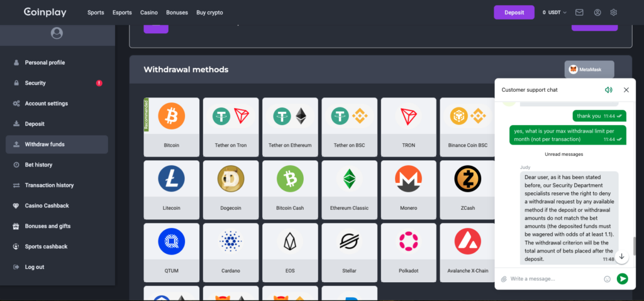The image size is (644, 301).
Task: Select Bitcoin Cash withdrawal method
Action: pos(290,190)
